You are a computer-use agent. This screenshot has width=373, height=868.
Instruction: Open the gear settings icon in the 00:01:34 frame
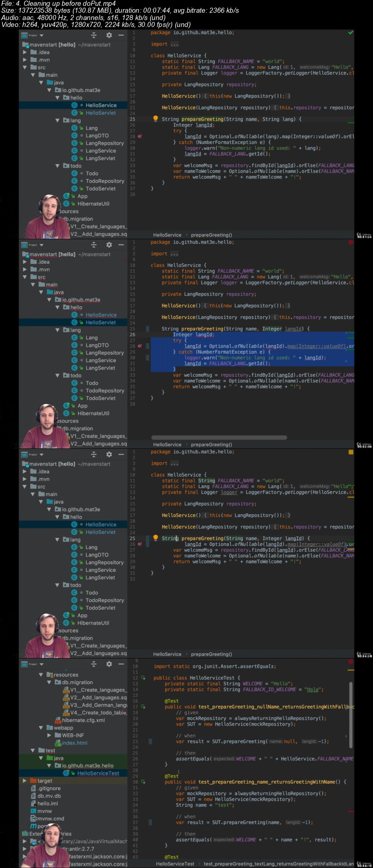tap(109, 35)
